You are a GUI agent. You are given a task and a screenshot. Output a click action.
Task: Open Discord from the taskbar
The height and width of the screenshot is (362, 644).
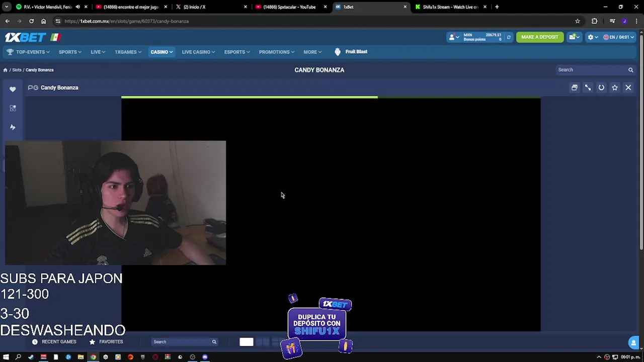[205, 357]
